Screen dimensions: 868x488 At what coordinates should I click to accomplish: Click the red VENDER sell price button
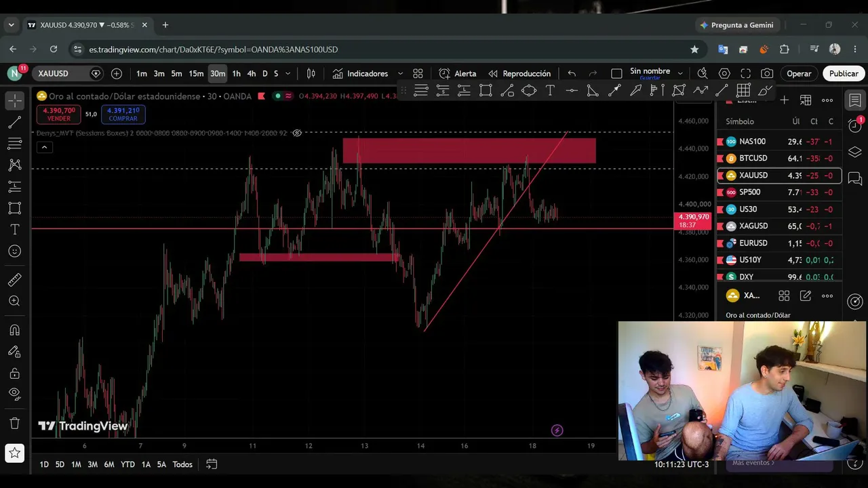59,114
